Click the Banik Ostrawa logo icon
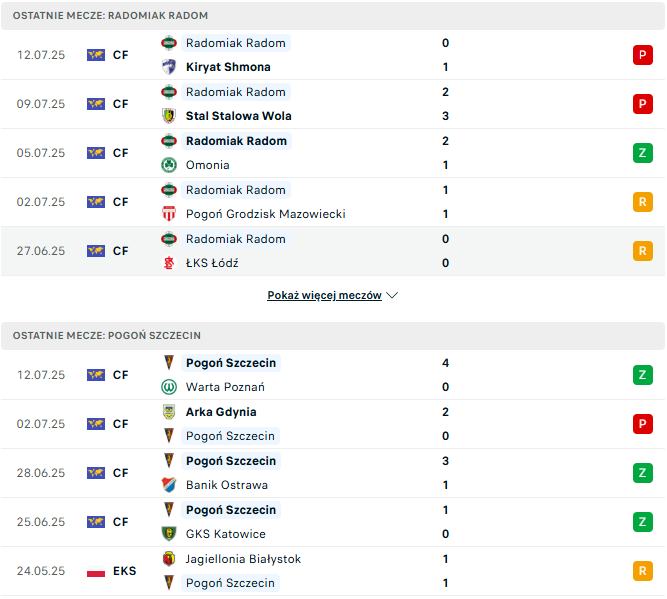667x599 pixels. [x=169, y=485]
